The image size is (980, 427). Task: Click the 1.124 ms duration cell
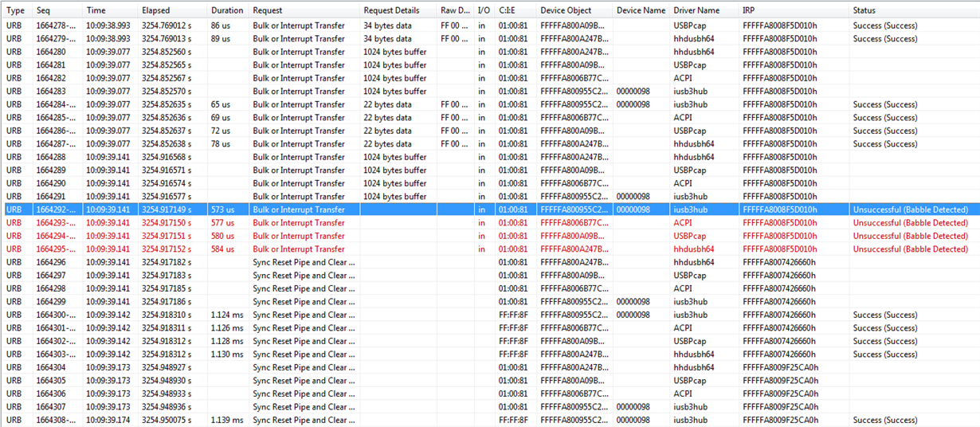coord(227,315)
